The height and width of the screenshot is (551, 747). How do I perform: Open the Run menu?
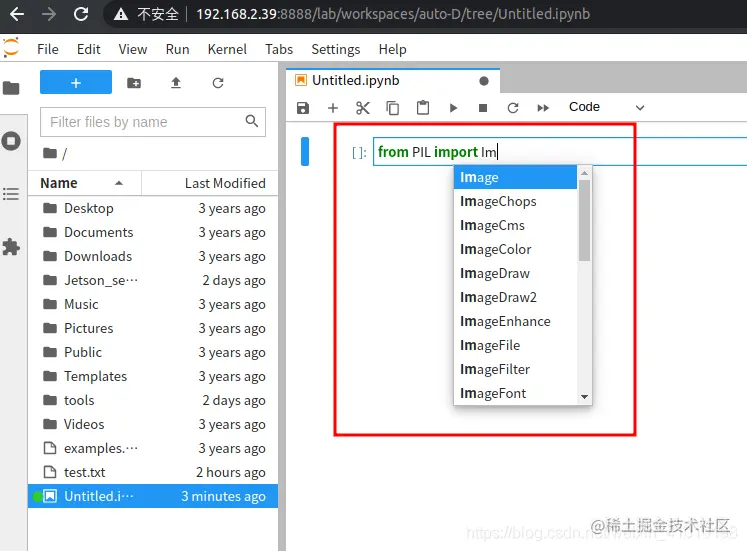(177, 49)
